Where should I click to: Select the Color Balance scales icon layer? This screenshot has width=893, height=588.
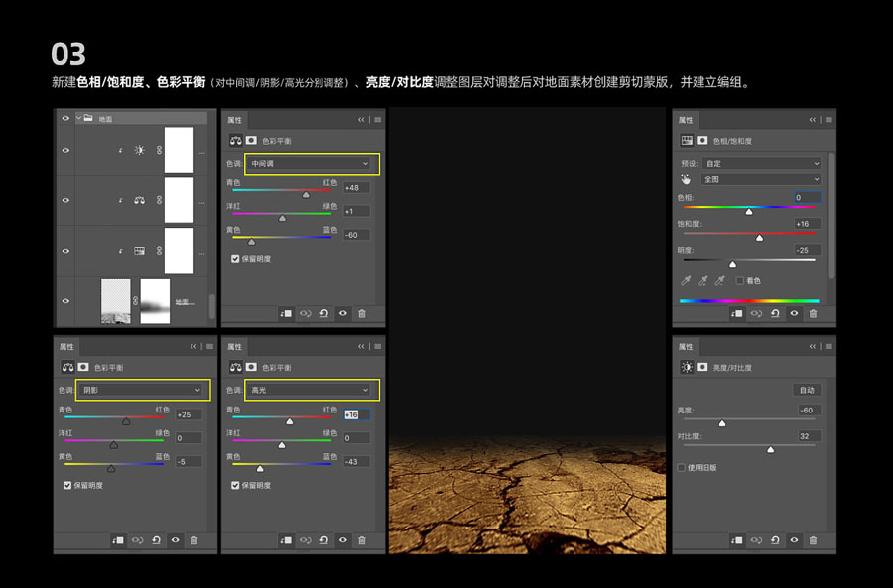coord(139,200)
